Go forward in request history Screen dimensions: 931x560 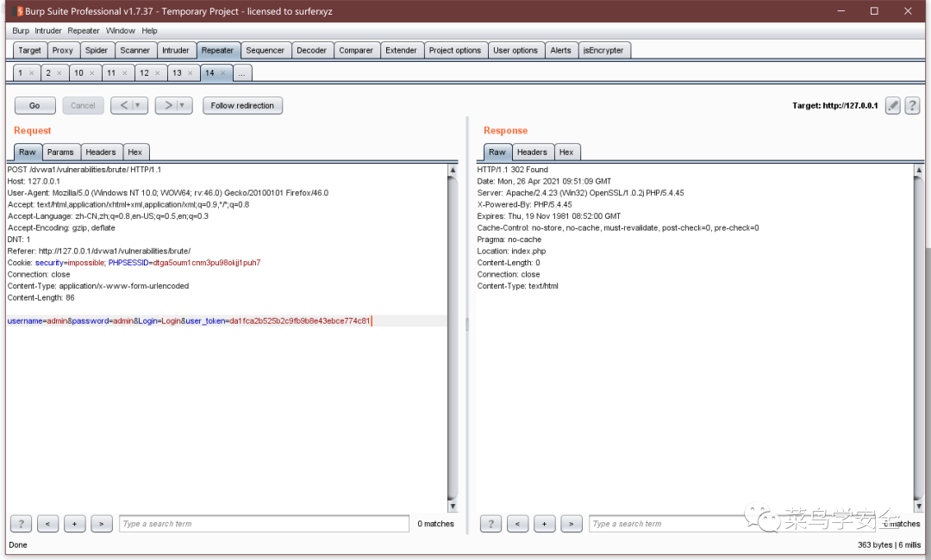click(x=167, y=106)
